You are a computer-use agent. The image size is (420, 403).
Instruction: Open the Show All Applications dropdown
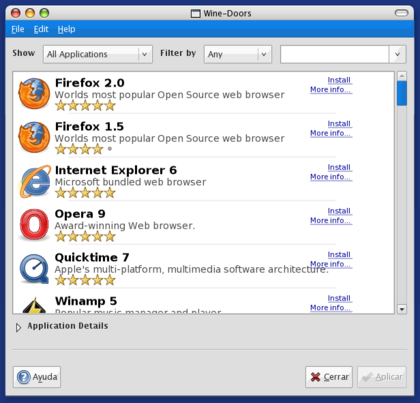click(98, 54)
